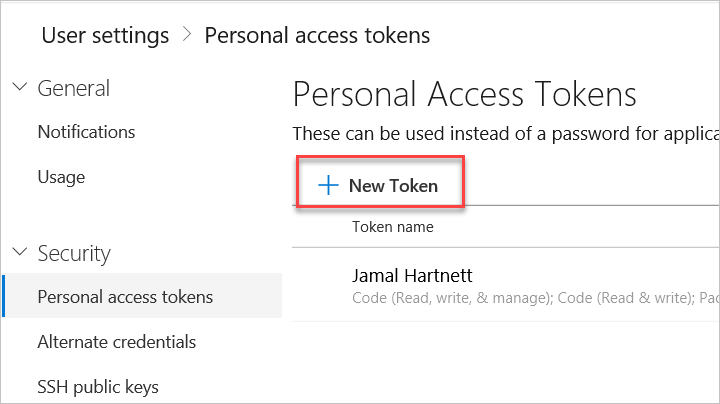
Task: Click the Security section heading
Action: tap(74, 252)
